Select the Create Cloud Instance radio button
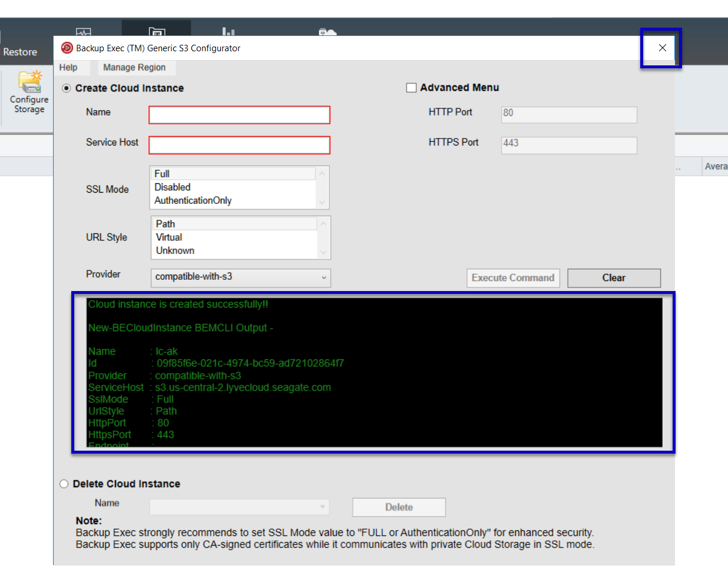The width and height of the screenshot is (728, 575). click(x=67, y=88)
